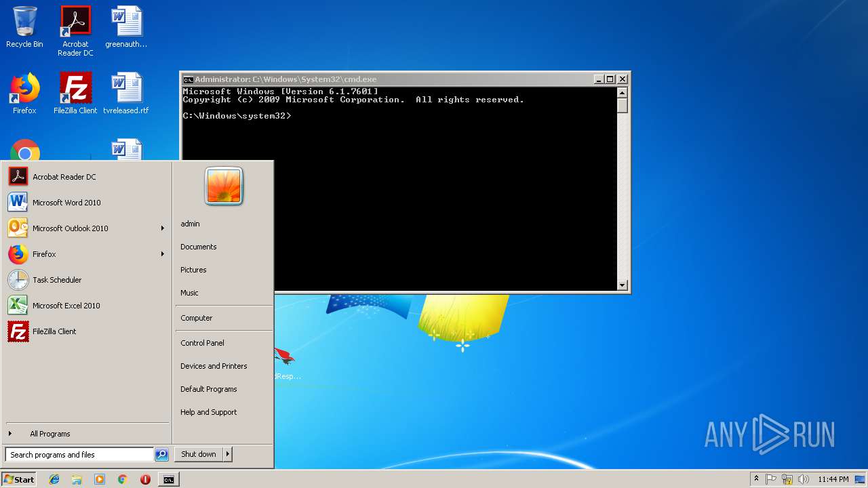Click the user account picture
The height and width of the screenshot is (488, 868).
pyautogui.click(x=224, y=186)
